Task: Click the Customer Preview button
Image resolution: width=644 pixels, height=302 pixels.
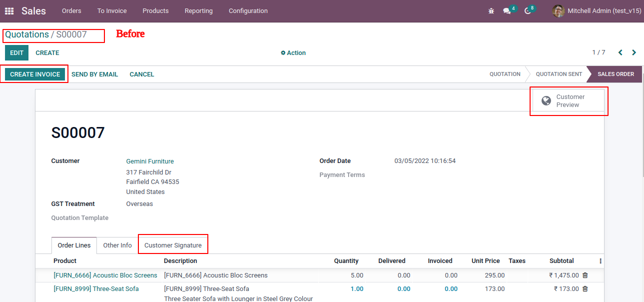Action: (x=568, y=101)
